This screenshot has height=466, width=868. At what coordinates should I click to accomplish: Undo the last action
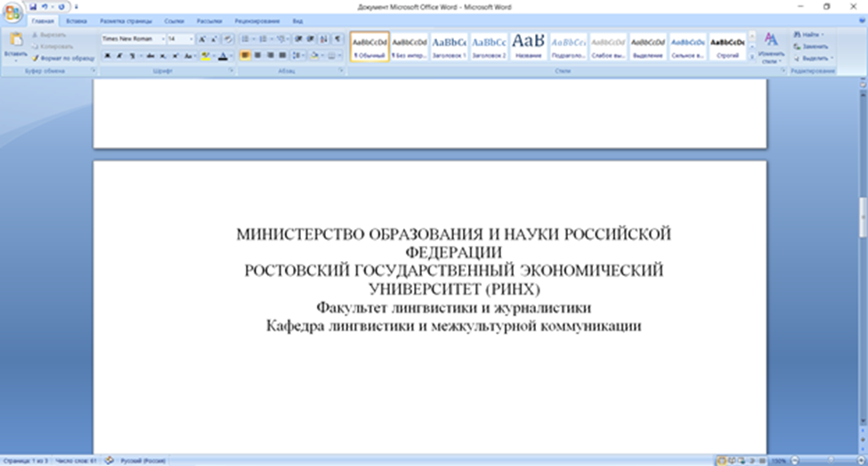(45, 6)
